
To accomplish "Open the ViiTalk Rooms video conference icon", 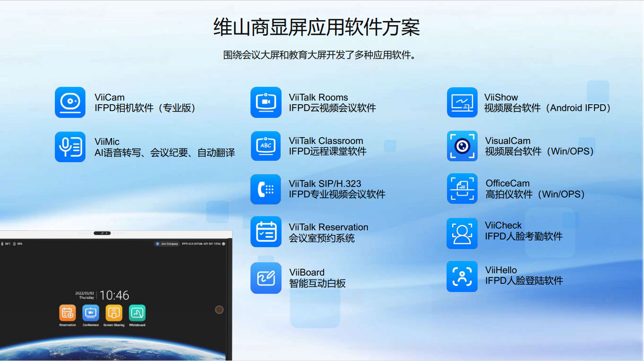I will 266,102.
